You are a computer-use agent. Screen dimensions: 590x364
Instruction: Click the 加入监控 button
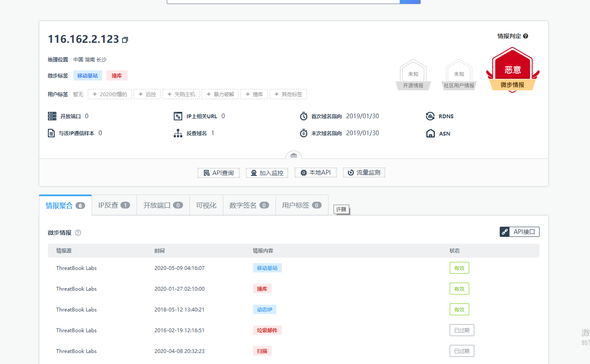pos(267,173)
